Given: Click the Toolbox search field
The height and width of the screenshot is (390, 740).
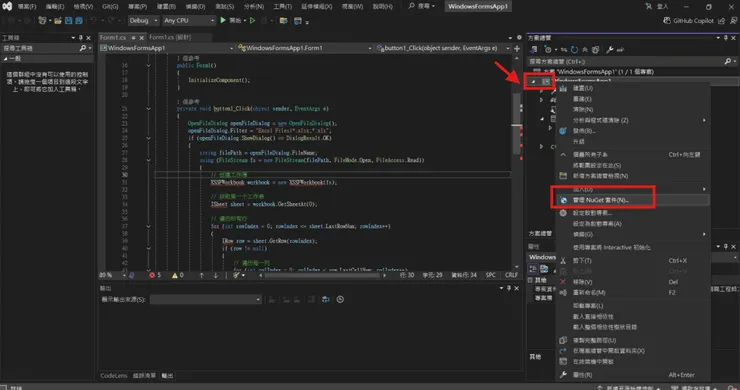Looking at the screenshot, I should coord(40,48).
